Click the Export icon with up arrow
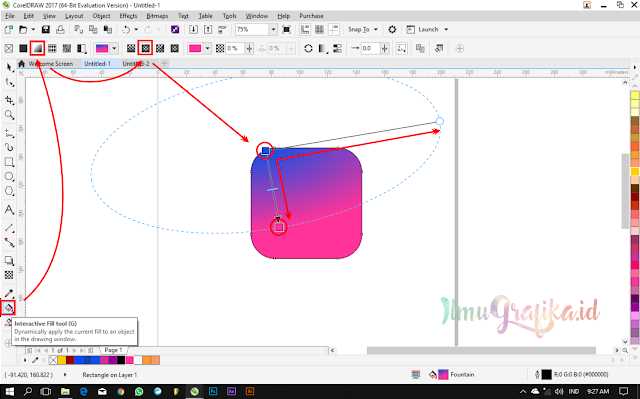The image size is (640, 399). 208,29
